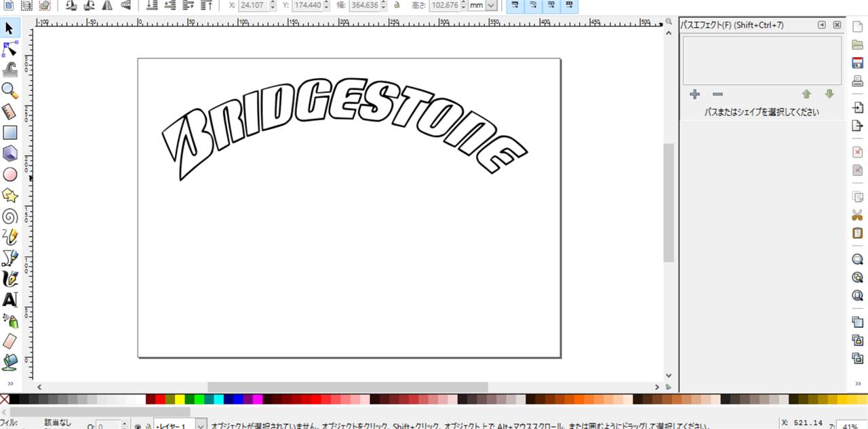Select the Measure ruler tool
Image resolution: width=868 pixels, height=429 pixels.
tap(9, 112)
